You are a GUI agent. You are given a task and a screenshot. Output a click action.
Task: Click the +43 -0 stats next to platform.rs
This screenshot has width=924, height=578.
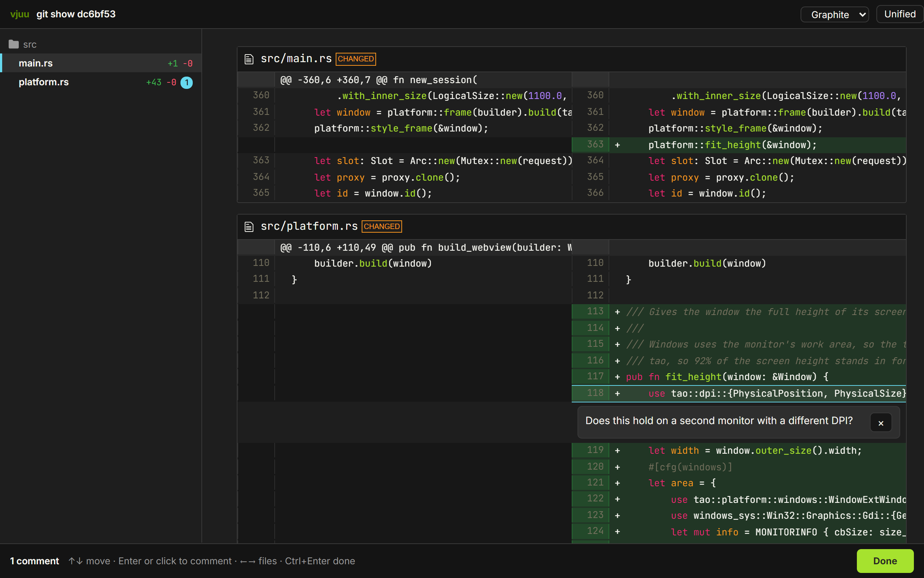pyautogui.click(x=161, y=82)
